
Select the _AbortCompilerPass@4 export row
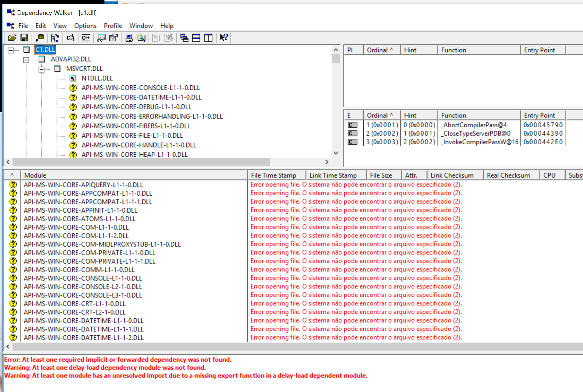475,125
